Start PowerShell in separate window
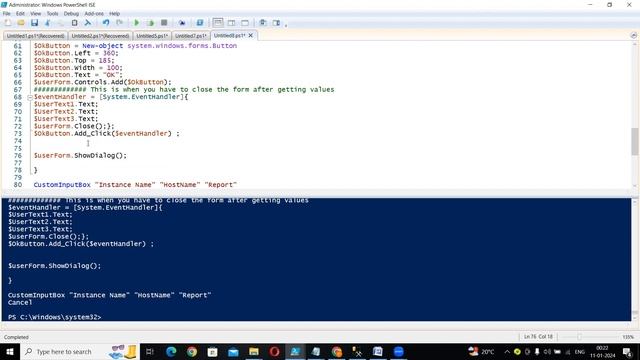 200,23
